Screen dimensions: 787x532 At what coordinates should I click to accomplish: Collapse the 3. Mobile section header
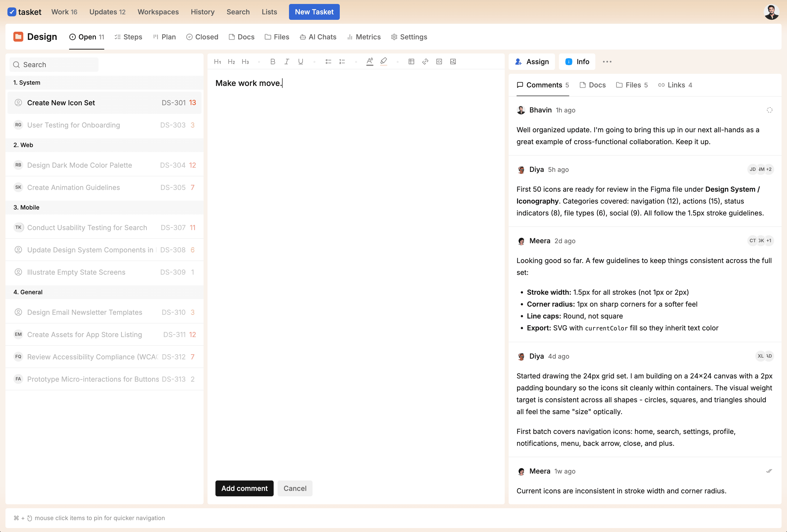point(26,207)
